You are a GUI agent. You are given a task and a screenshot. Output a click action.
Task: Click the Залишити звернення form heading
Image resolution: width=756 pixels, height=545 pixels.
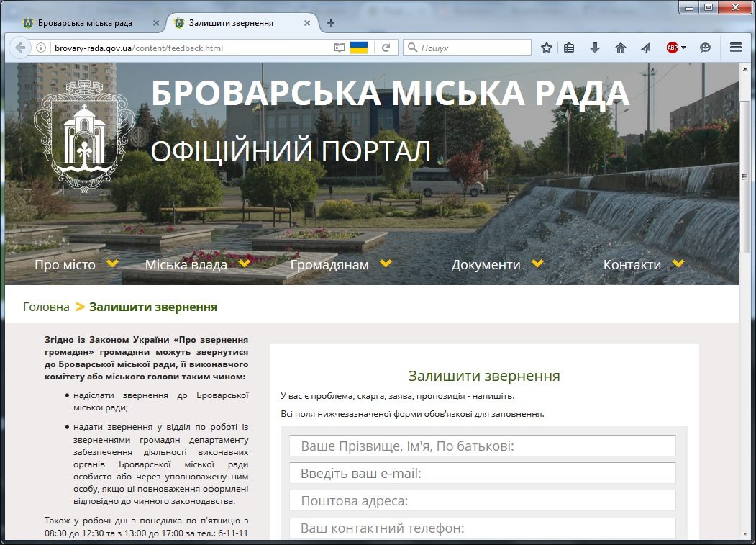click(x=484, y=376)
